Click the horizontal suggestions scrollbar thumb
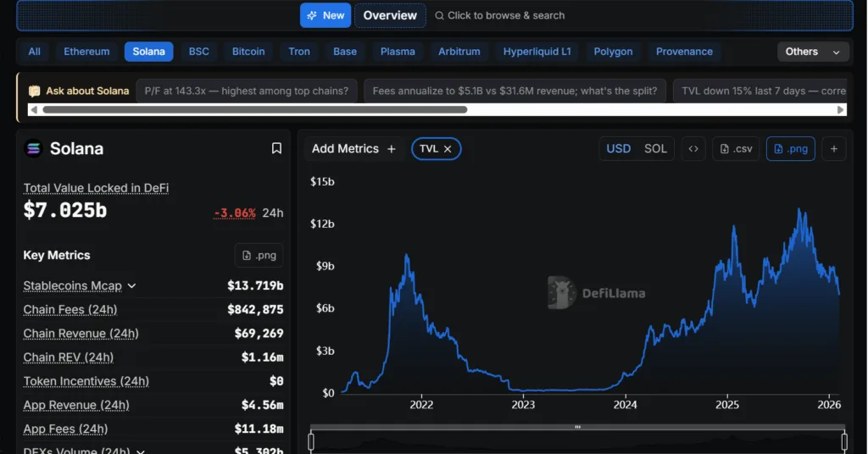 254,109
